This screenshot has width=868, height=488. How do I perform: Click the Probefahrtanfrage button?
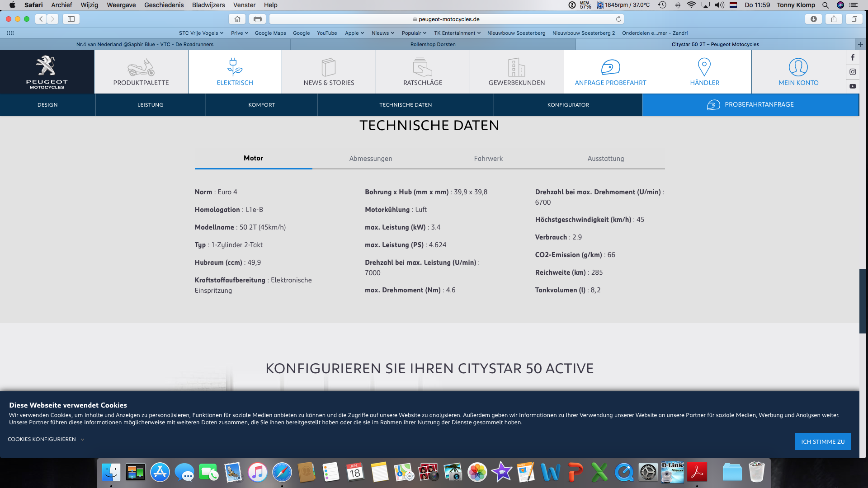tap(750, 105)
